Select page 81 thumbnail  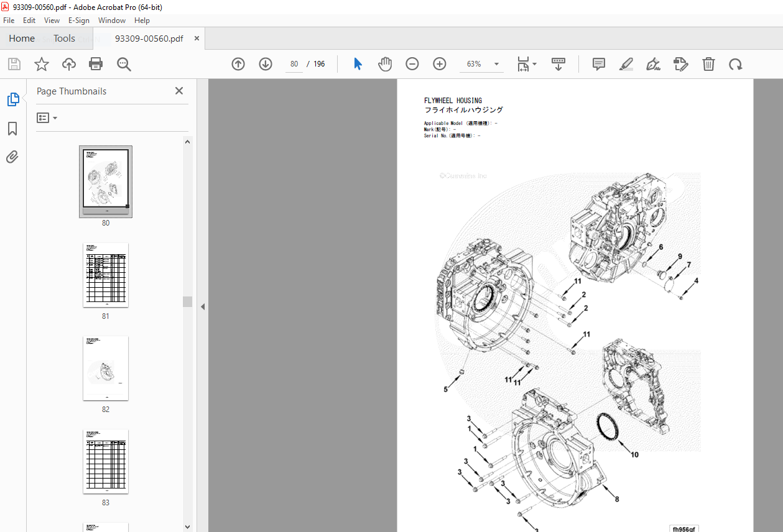point(106,275)
